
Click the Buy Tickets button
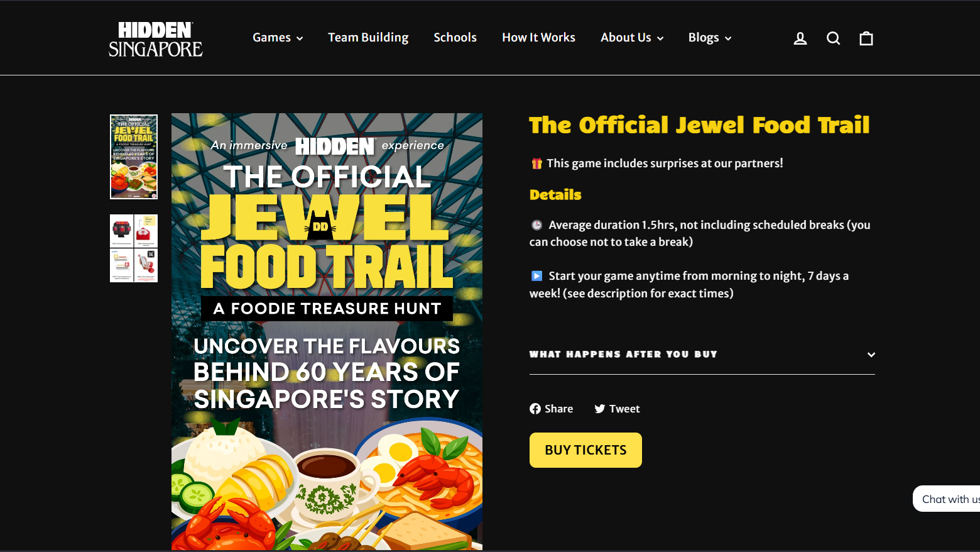pos(585,450)
